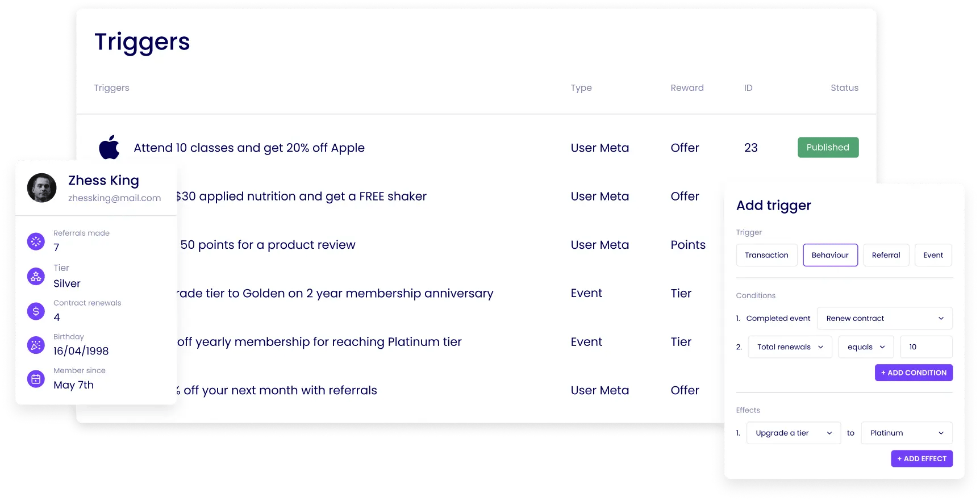Select the Transaction trigger type
This screenshot has height=501, width=980.
pyautogui.click(x=766, y=255)
